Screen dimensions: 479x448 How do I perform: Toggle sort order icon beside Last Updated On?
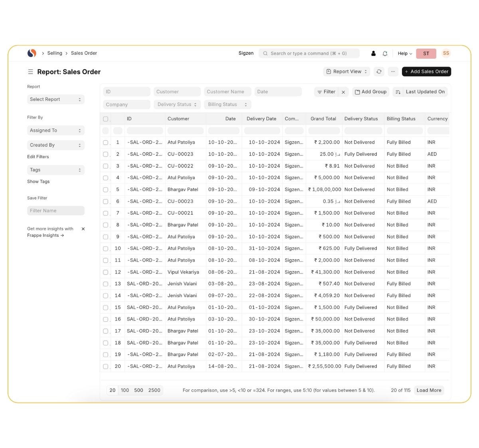(x=398, y=92)
